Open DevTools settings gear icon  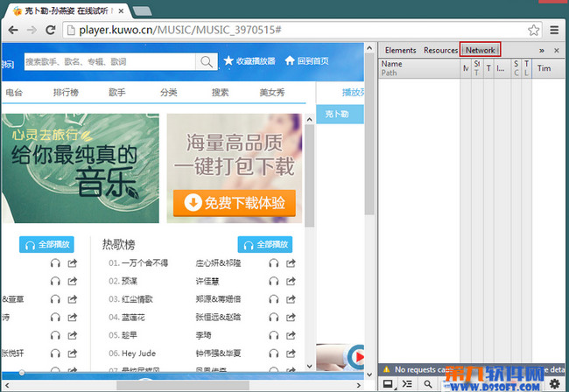point(553,383)
